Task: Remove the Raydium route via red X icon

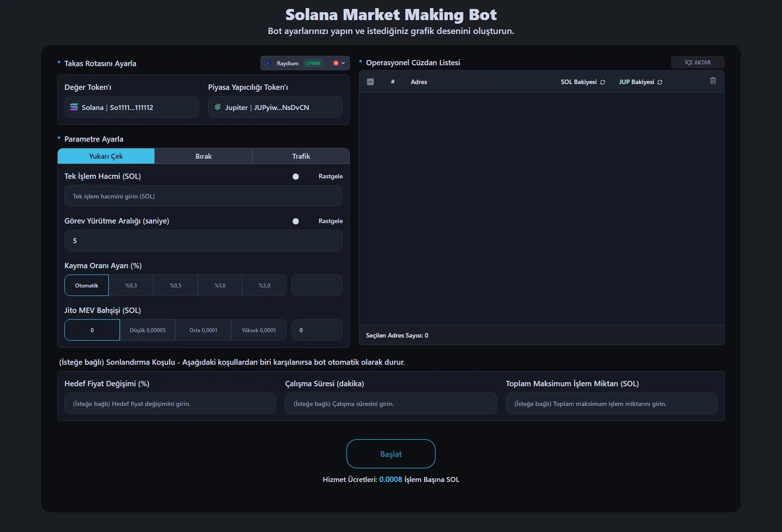Action: 336,63
